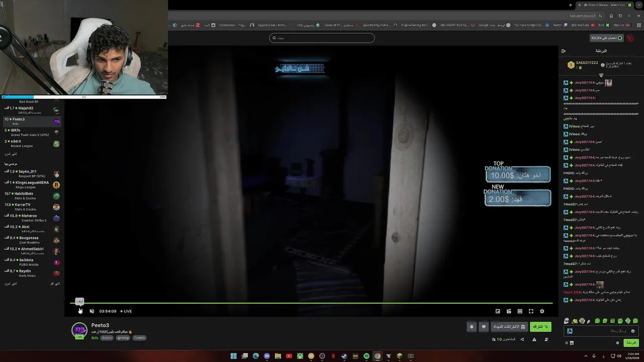Click the Get KICKs button in the header

coord(607,38)
